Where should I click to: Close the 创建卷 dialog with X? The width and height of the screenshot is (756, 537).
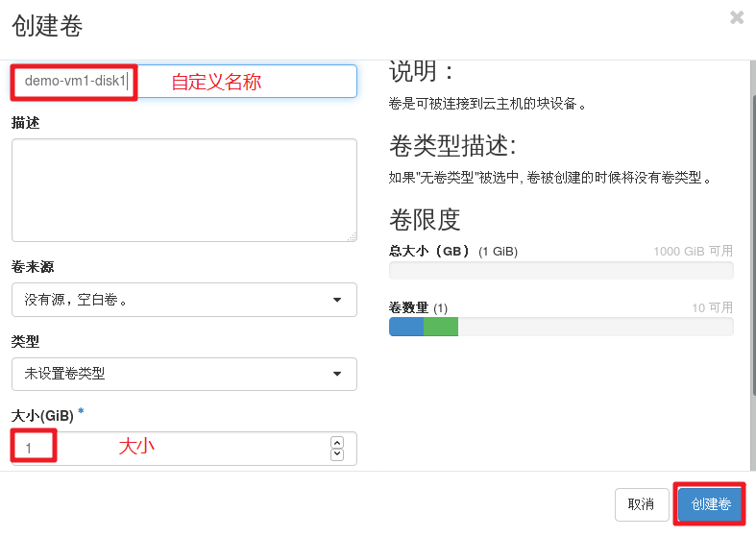tap(737, 17)
